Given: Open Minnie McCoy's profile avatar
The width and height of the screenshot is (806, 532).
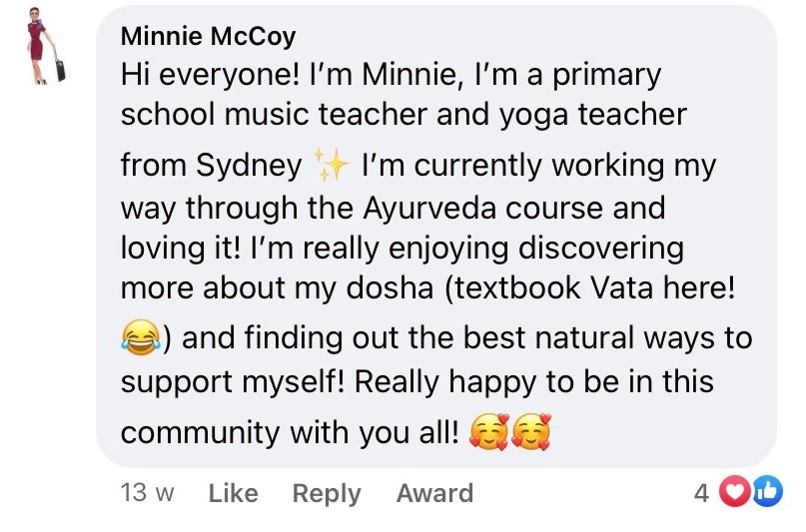Looking at the screenshot, I should click(x=44, y=47).
